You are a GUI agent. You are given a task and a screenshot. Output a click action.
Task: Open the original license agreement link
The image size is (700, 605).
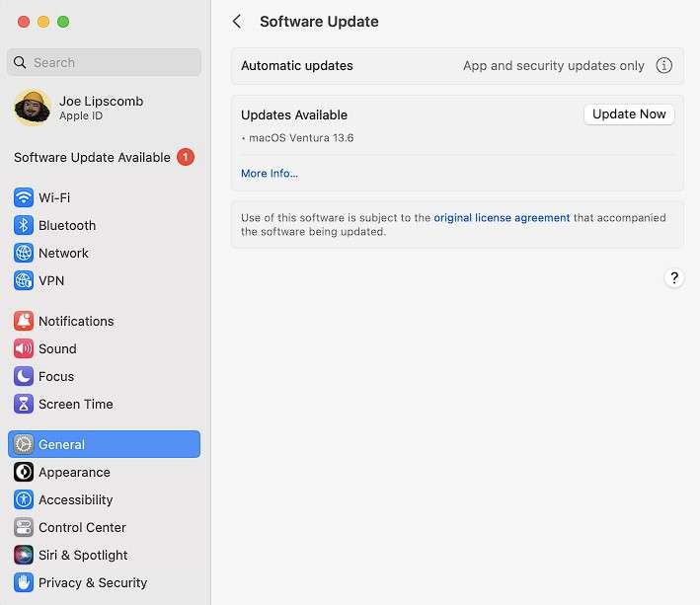(x=502, y=218)
